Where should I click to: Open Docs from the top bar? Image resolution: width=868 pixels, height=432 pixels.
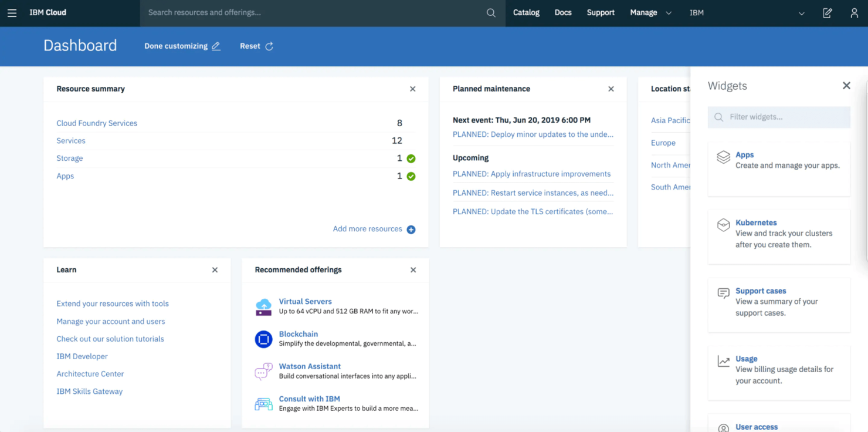562,12
